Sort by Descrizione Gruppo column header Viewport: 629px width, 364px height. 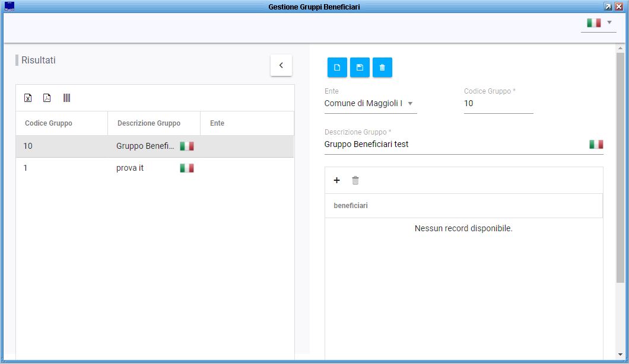pyautogui.click(x=149, y=123)
